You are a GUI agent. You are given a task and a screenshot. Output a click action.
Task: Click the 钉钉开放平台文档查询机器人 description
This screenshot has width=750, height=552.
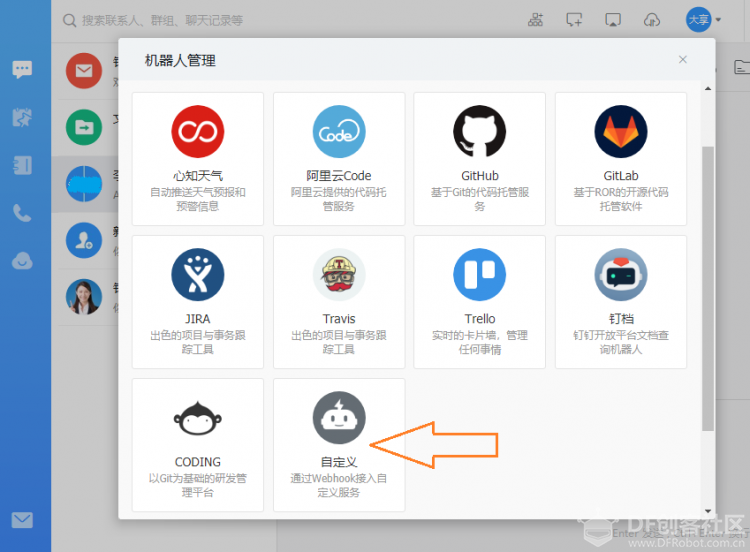[x=621, y=342]
